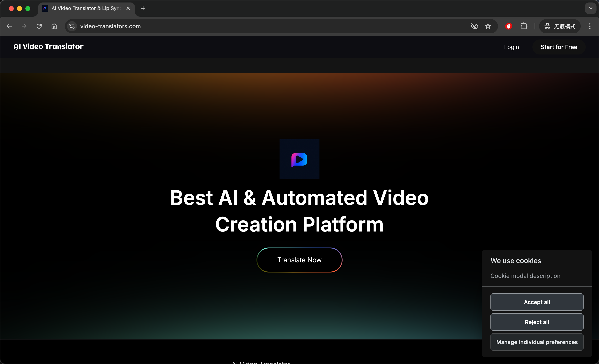The height and width of the screenshot is (364, 599).
Task: Click the Translate Now button
Action: click(x=299, y=260)
